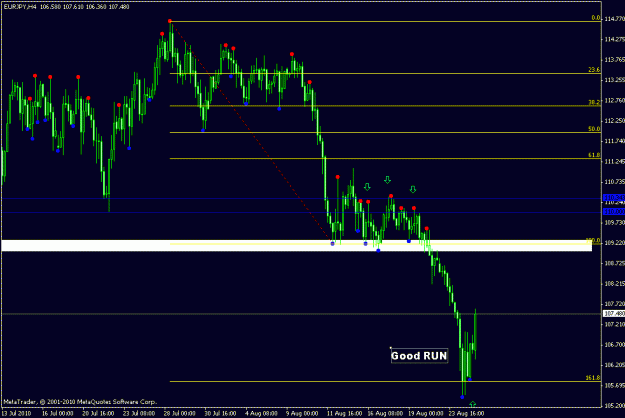The image size is (625, 418).
Task: Click the 107.480 close value in header
Action: click(x=119, y=7)
